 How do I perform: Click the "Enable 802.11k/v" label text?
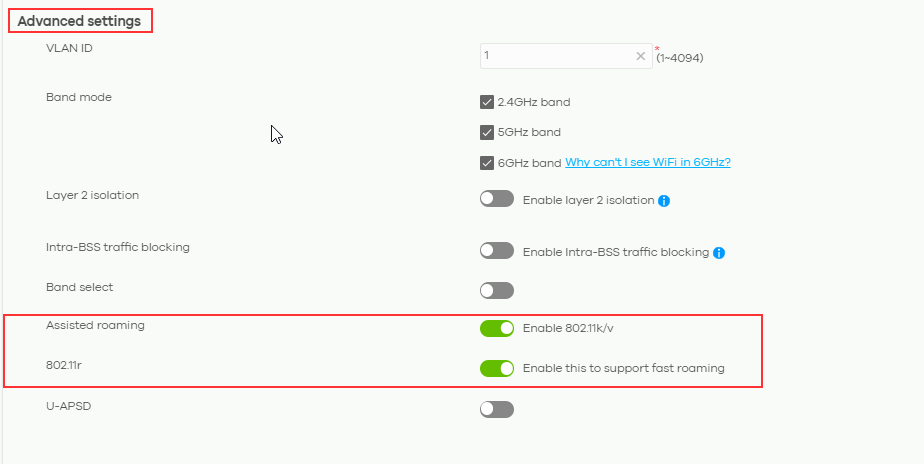click(x=570, y=328)
